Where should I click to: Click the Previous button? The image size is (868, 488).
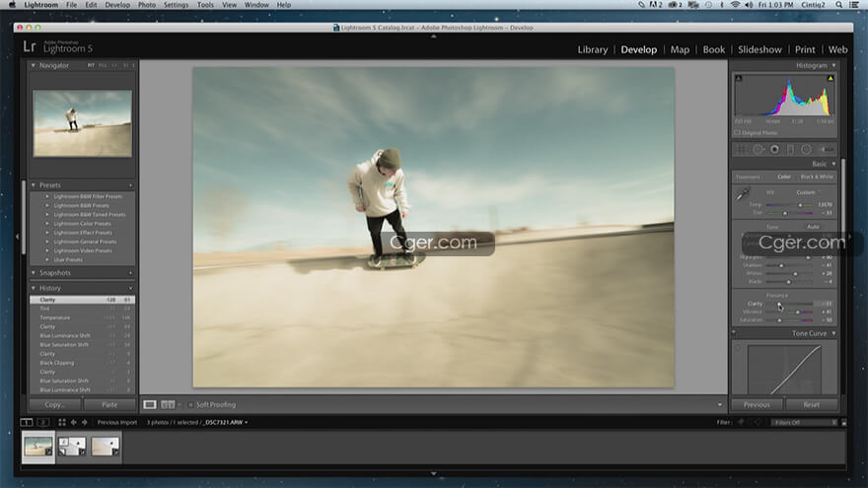[x=757, y=405]
